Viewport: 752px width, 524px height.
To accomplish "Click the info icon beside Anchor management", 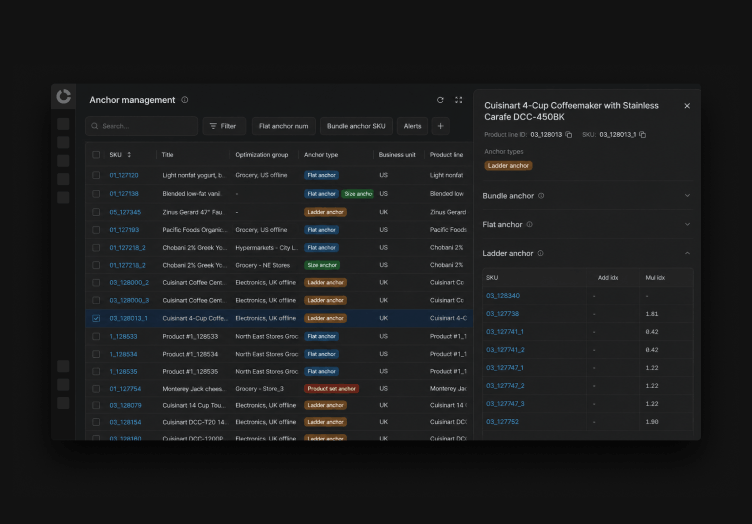I will 185,100.
